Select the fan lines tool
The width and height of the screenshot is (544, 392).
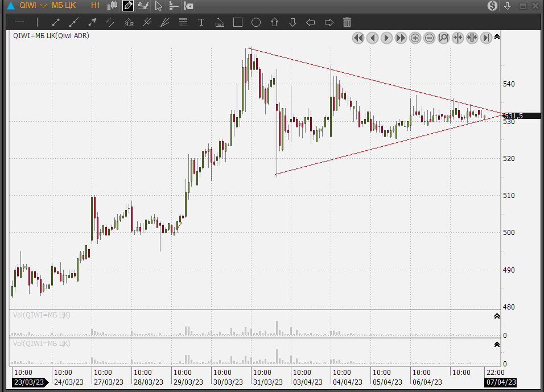point(165,23)
